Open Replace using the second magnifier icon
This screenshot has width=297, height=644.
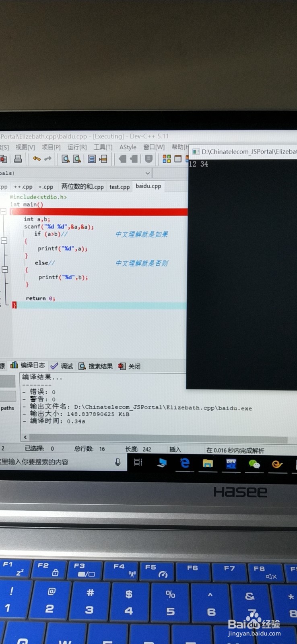(x=76, y=159)
